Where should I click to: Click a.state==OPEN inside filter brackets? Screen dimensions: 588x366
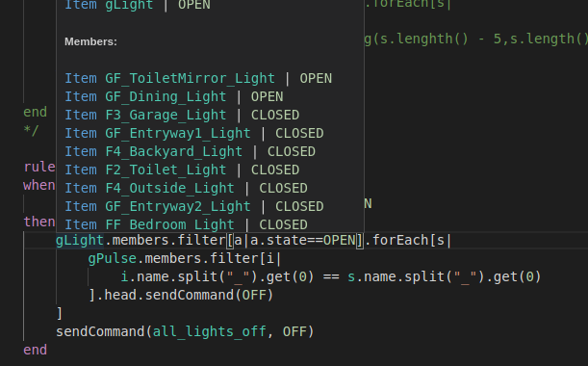click(303, 240)
